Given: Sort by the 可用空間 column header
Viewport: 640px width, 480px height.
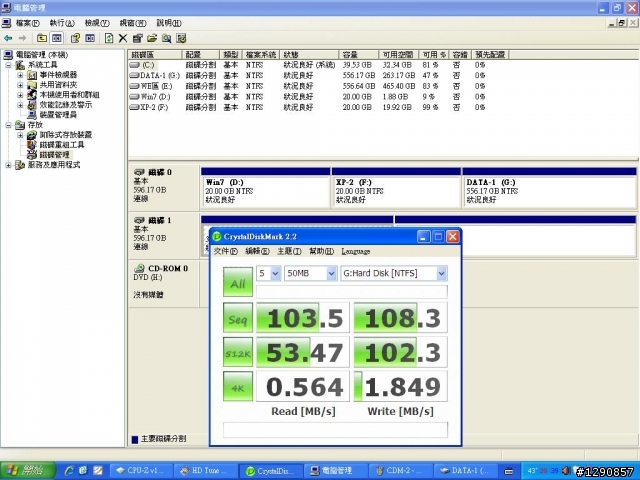Looking at the screenshot, I should pyautogui.click(x=398, y=55).
